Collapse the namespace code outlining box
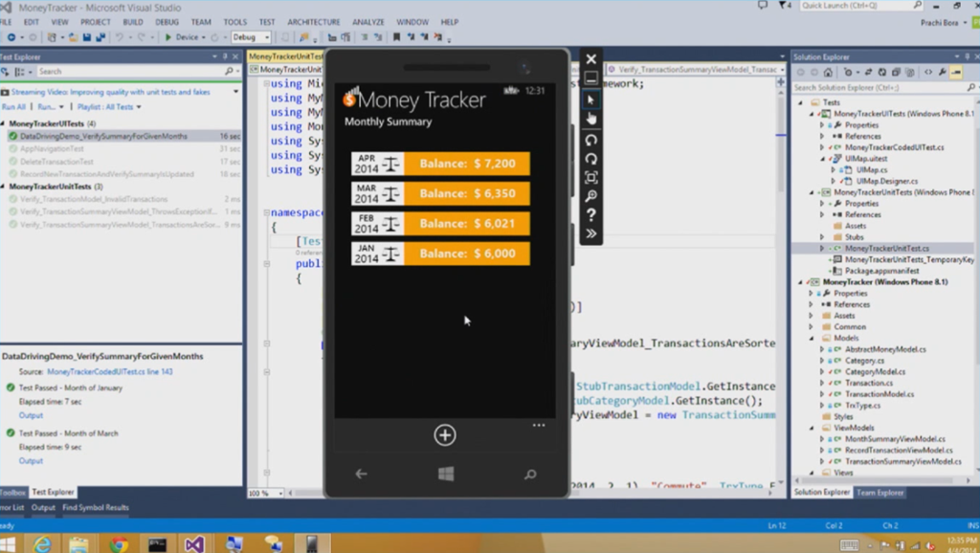 pos(267,212)
